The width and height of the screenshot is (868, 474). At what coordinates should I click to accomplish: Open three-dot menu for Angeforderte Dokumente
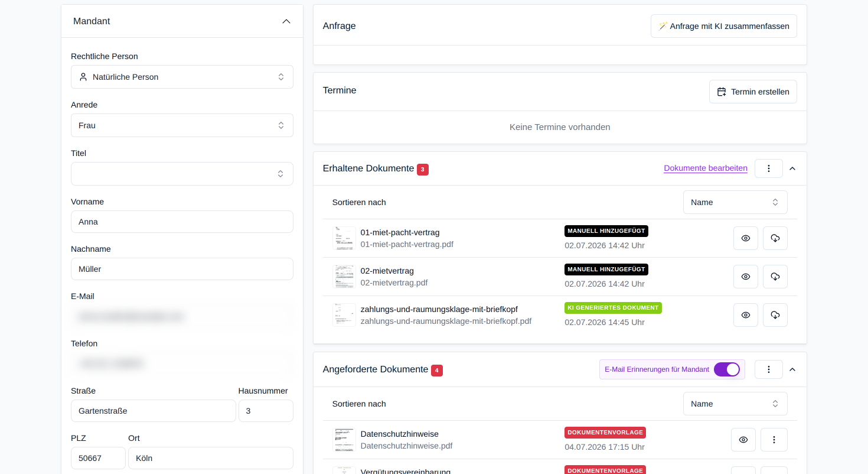[x=769, y=369]
